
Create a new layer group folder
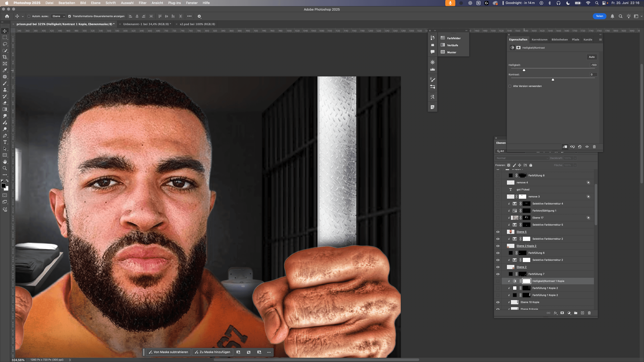point(576,313)
